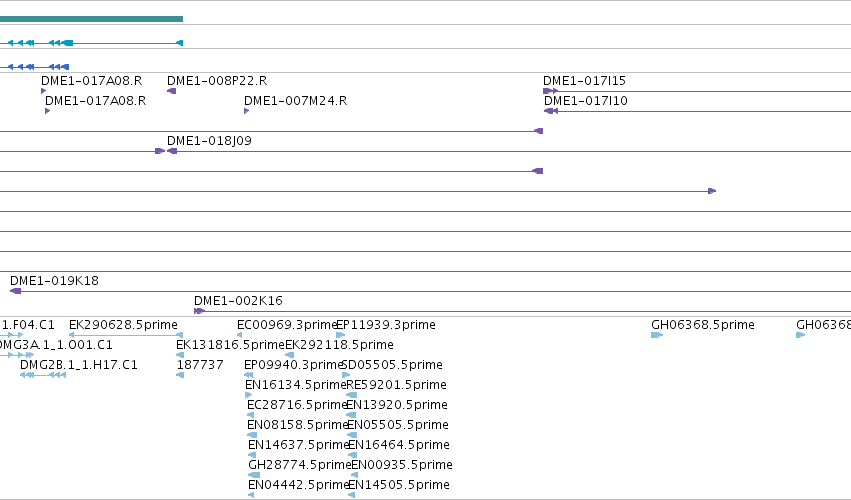Click the EP11939.3prime EST label
This screenshot has width=851, height=500.
click(386, 325)
